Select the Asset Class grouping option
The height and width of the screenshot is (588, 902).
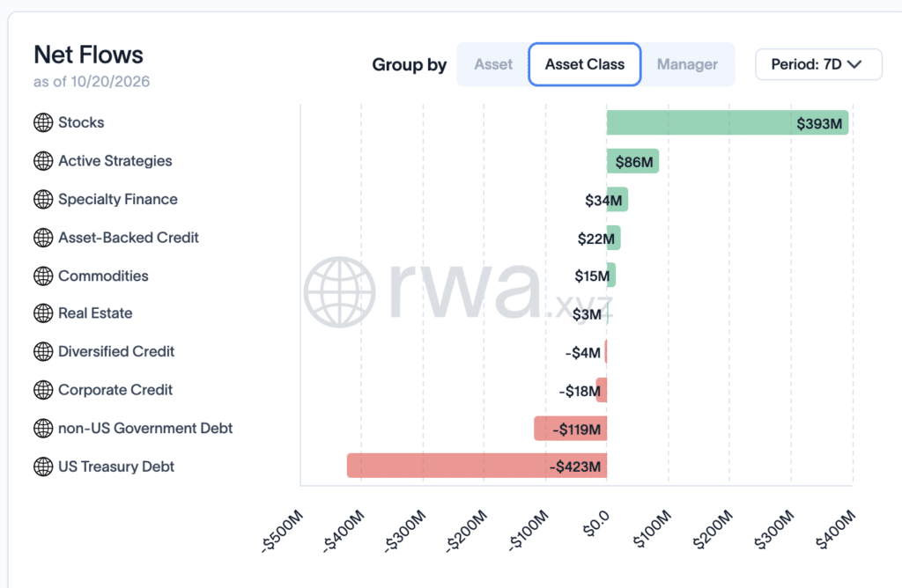click(x=585, y=64)
